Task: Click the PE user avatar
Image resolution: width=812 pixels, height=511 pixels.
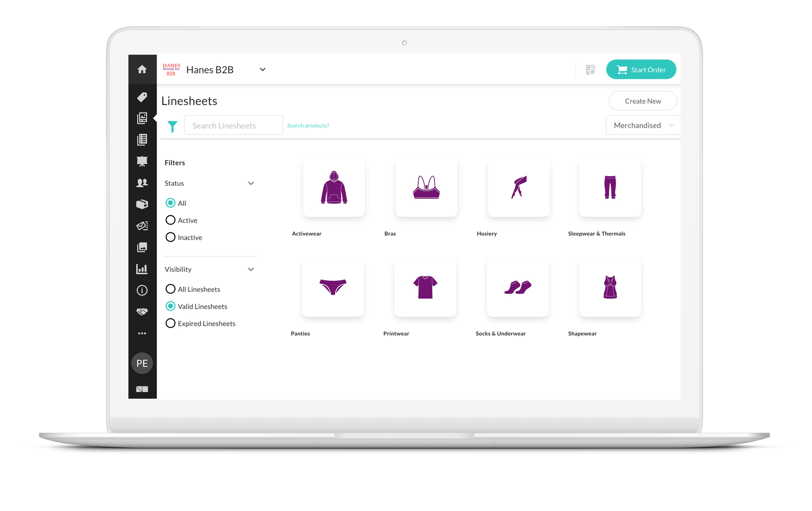Action: (142, 363)
